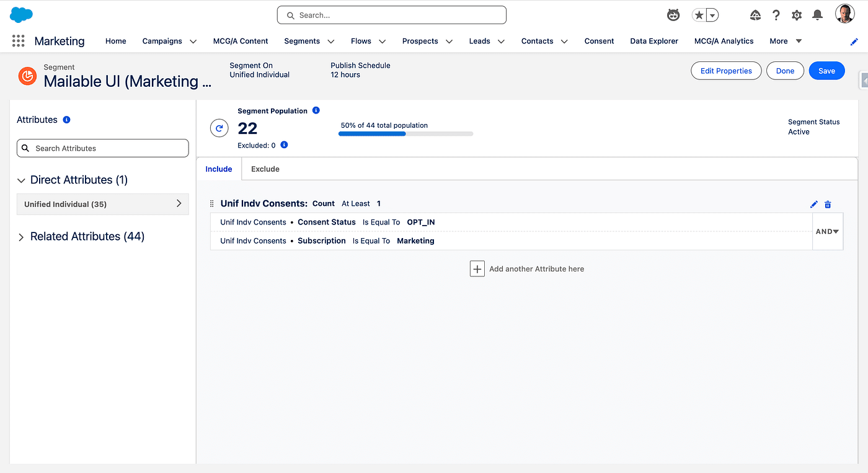Image resolution: width=868 pixels, height=473 pixels.
Task: Open the Data Explorer nav tab
Action: [653, 41]
